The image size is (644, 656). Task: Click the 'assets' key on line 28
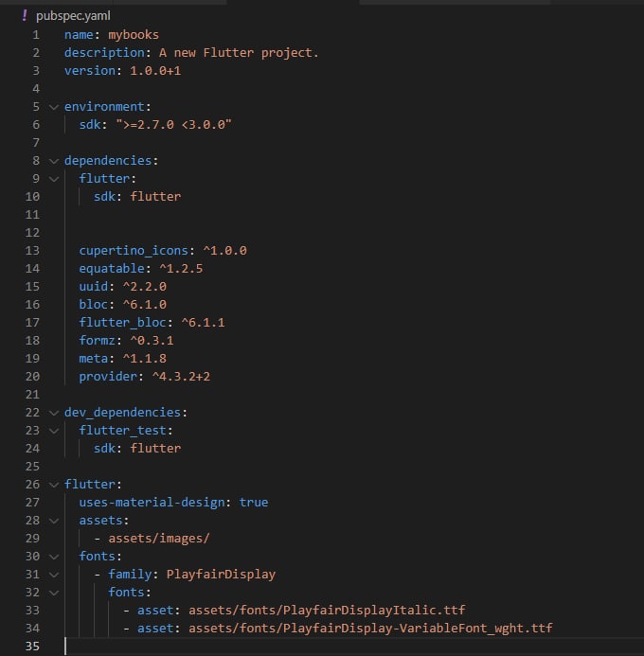pos(100,521)
